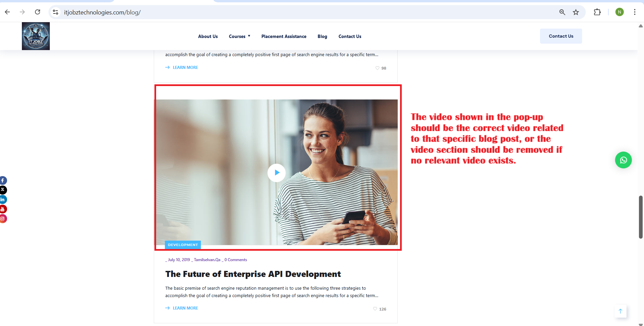Open the YouTube sidebar icon

tap(3, 209)
